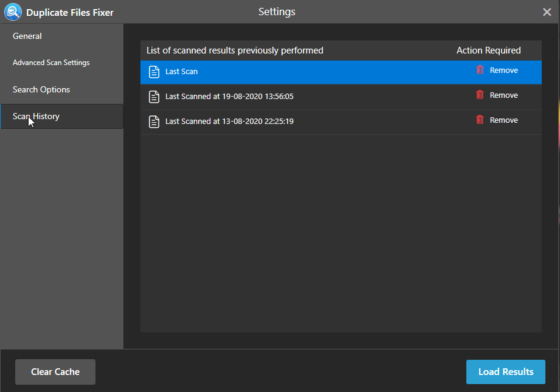Click trash icon for 19-08-2020 13:56:05 scan
Image resolution: width=560 pixels, height=392 pixels.
click(480, 95)
